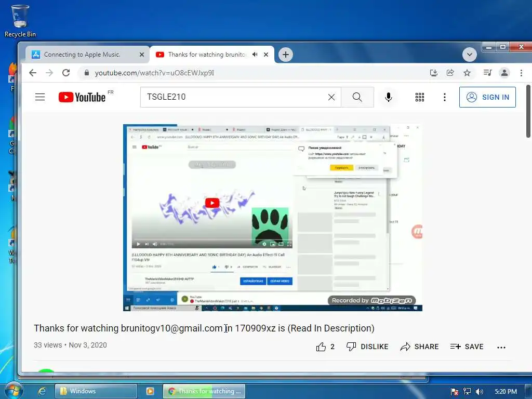Viewport: 532px width, 399px height.
Task: Click the video title text
Action: (204, 328)
